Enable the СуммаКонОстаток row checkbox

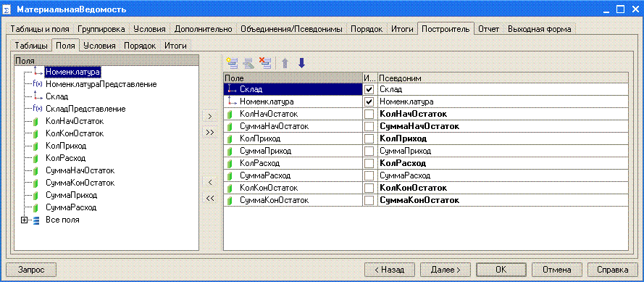369,200
